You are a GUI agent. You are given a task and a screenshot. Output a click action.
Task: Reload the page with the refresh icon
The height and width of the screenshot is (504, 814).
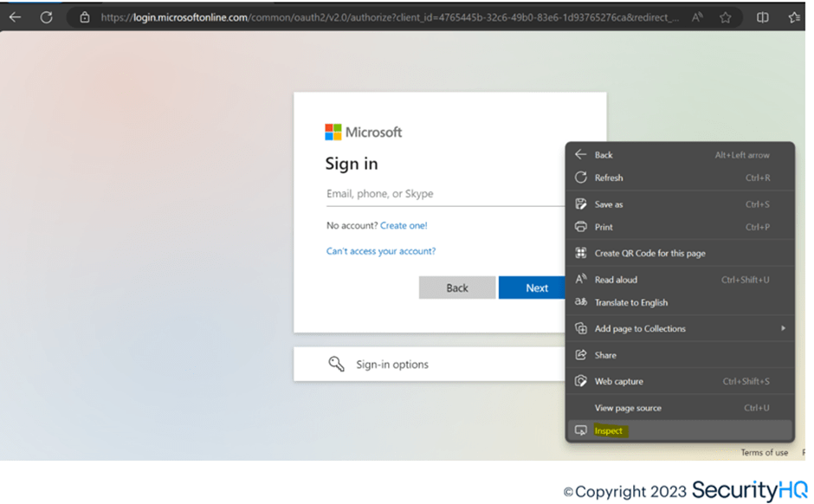pyautogui.click(x=46, y=17)
